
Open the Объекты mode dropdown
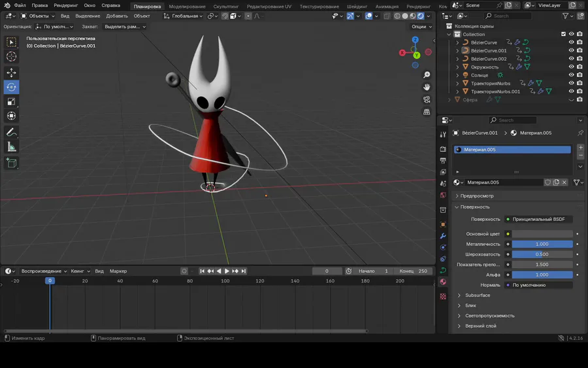coord(38,16)
